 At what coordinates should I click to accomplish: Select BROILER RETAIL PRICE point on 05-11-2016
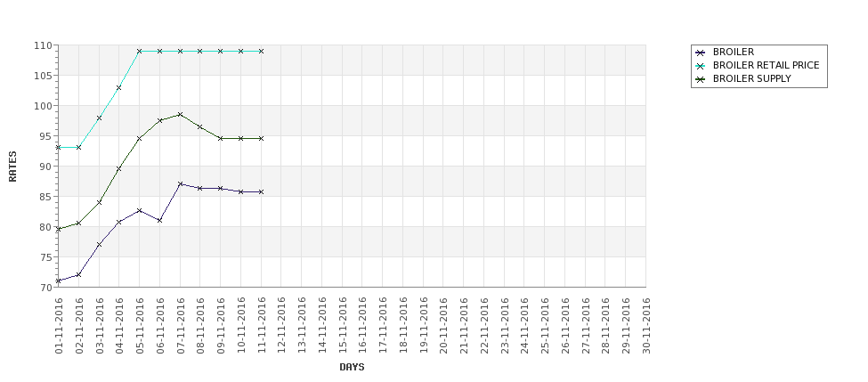point(140,51)
